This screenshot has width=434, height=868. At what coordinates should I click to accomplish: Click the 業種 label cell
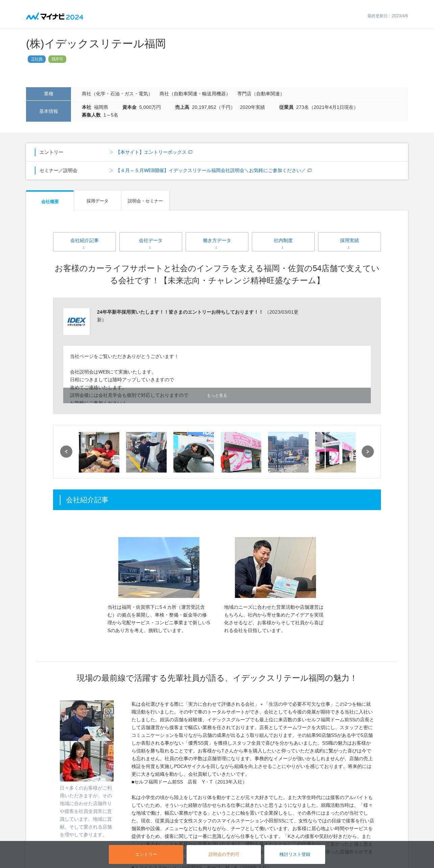[x=48, y=94]
